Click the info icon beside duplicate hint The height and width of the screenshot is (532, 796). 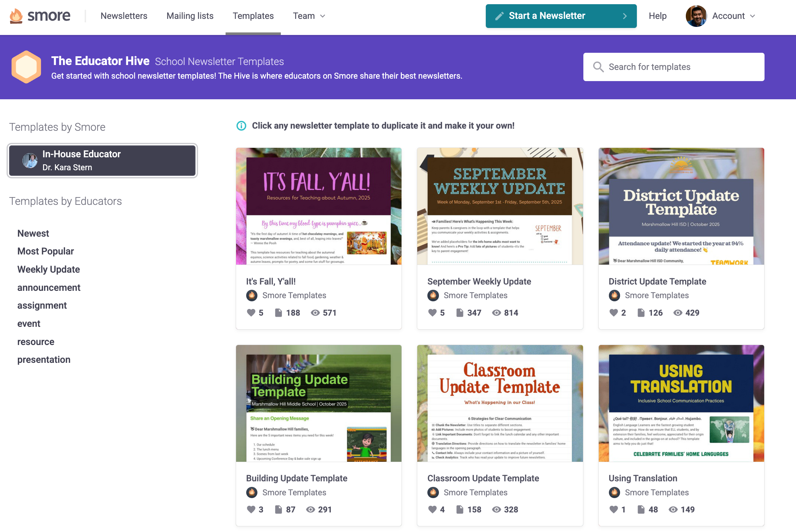(241, 126)
